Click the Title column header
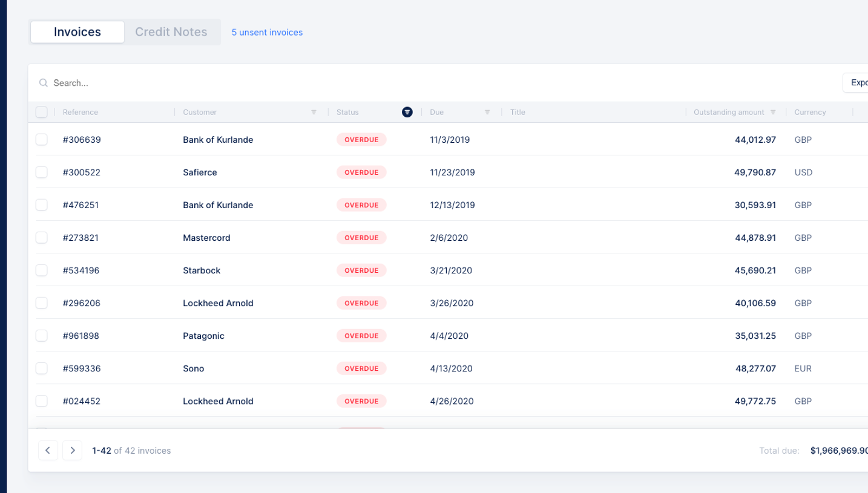Image resolution: width=868 pixels, height=493 pixels. (x=518, y=112)
